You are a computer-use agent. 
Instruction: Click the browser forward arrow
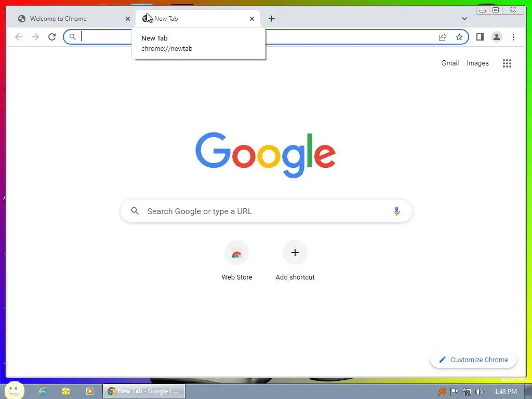click(35, 37)
